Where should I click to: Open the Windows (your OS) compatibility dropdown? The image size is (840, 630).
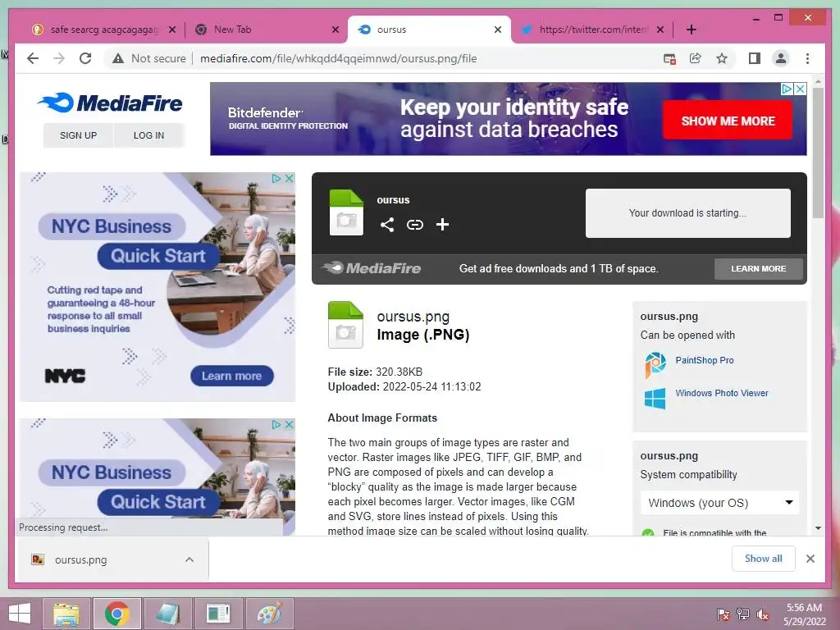click(720, 503)
